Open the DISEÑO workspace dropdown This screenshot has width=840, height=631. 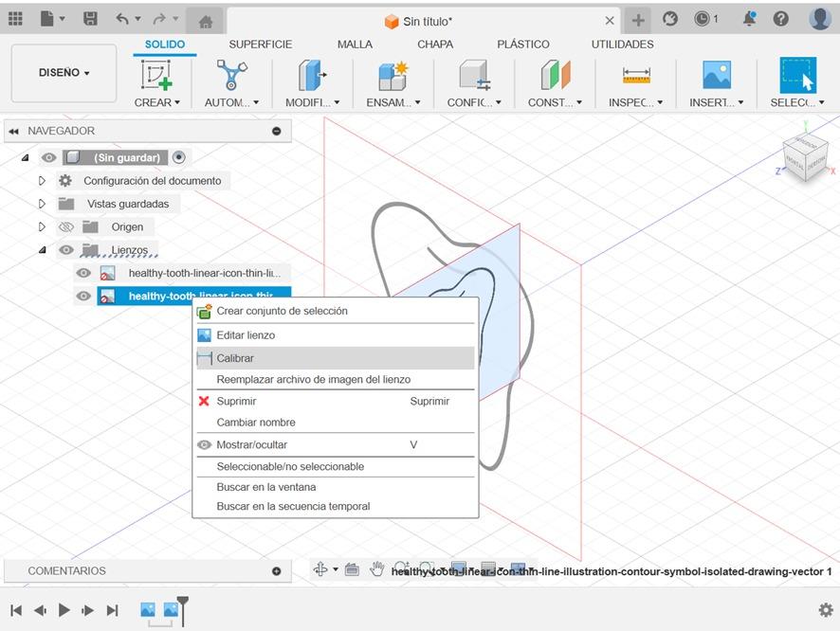[64, 73]
